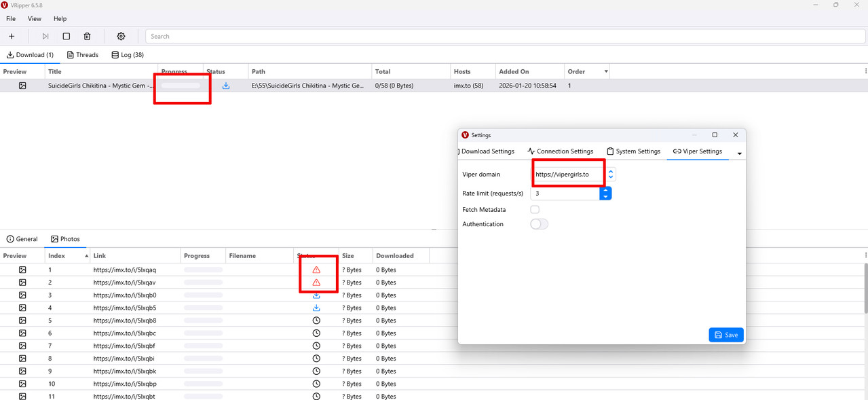Click the clock status icon of photo 5
Viewport: 868px width, 400px height.
tap(316, 321)
